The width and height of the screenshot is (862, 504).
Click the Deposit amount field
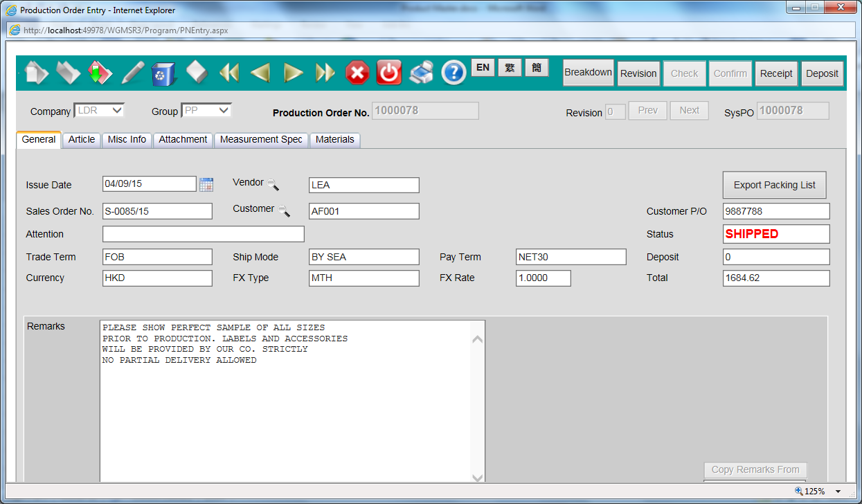tap(776, 257)
